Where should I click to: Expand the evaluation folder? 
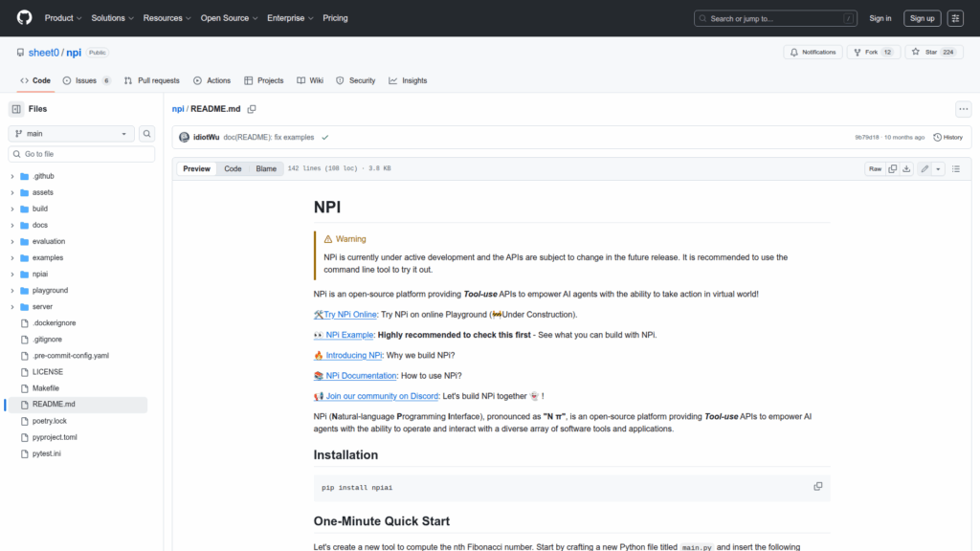pyautogui.click(x=12, y=241)
